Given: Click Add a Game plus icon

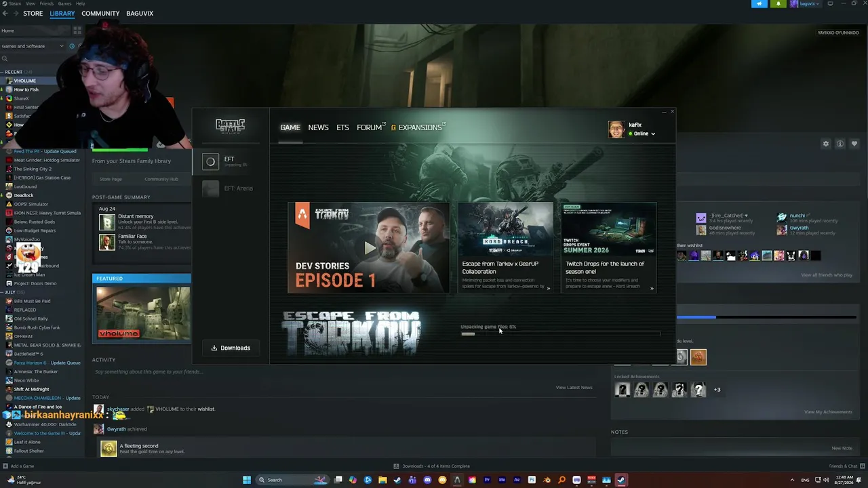Looking at the screenshot, I should pyautogui.click(x=6, y=466).
